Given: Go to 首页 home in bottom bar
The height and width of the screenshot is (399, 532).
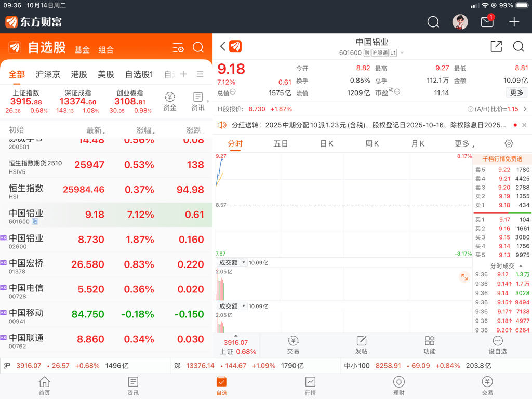Looking at the screenshot, I should click(x=45, y=386).
